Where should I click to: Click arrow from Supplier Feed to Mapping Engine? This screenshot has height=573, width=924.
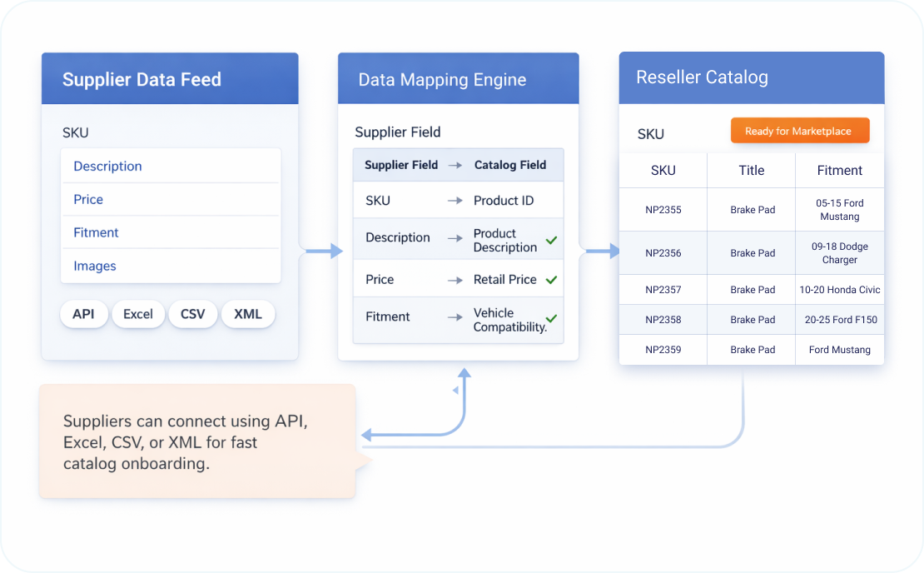coord(324,251)
